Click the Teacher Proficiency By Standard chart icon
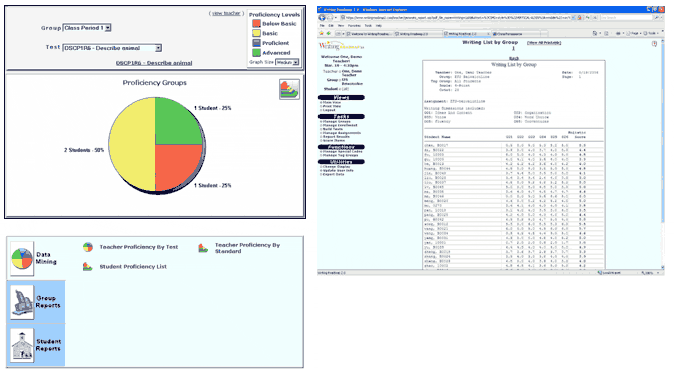The width and height of the screenshot is (674, 369). coord(203,248)
